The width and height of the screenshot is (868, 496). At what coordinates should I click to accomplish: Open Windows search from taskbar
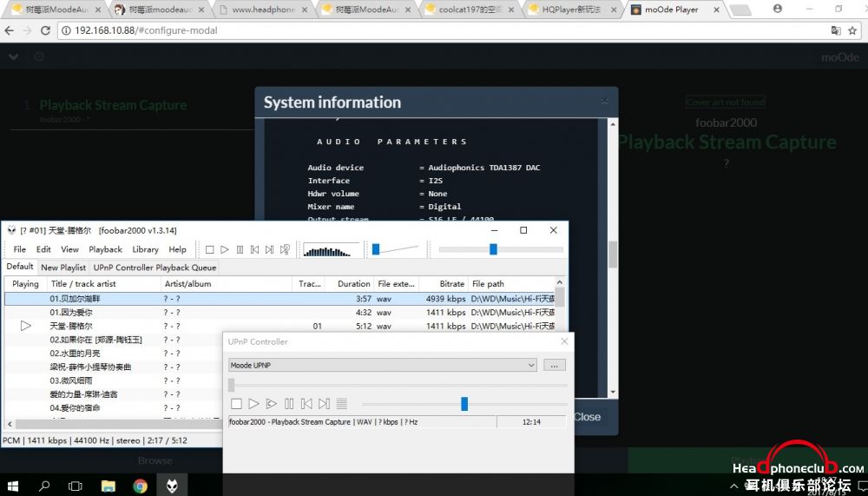click(x=43, y=486)
